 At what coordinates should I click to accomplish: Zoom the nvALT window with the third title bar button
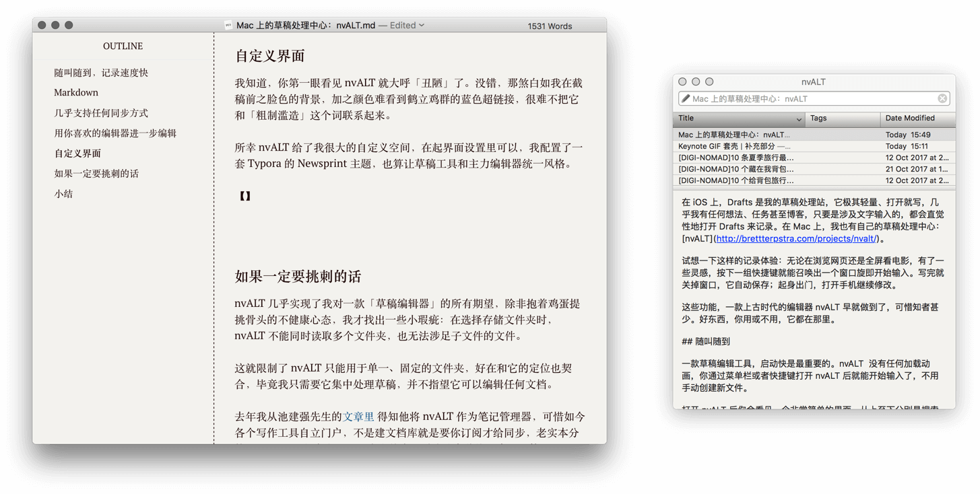(709, 81)
